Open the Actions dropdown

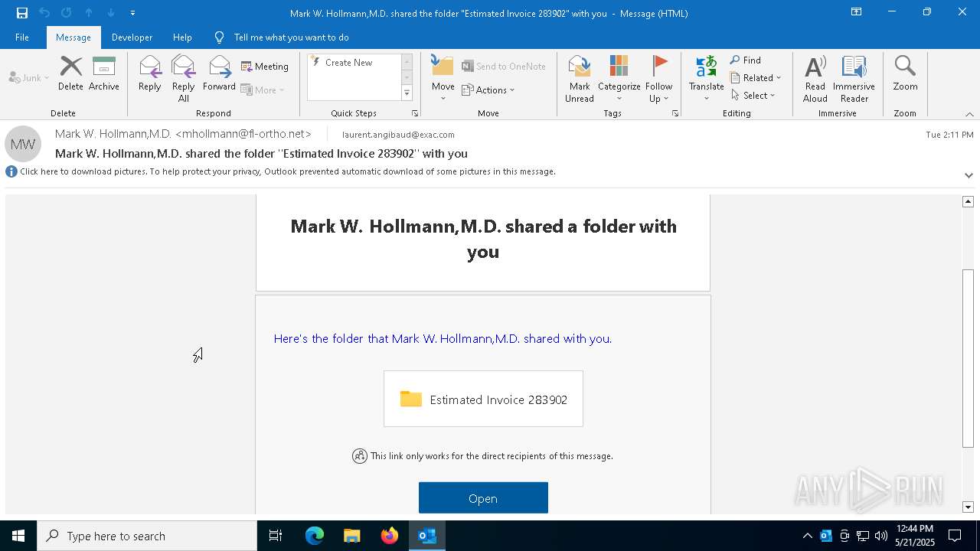tap(488, 90)
